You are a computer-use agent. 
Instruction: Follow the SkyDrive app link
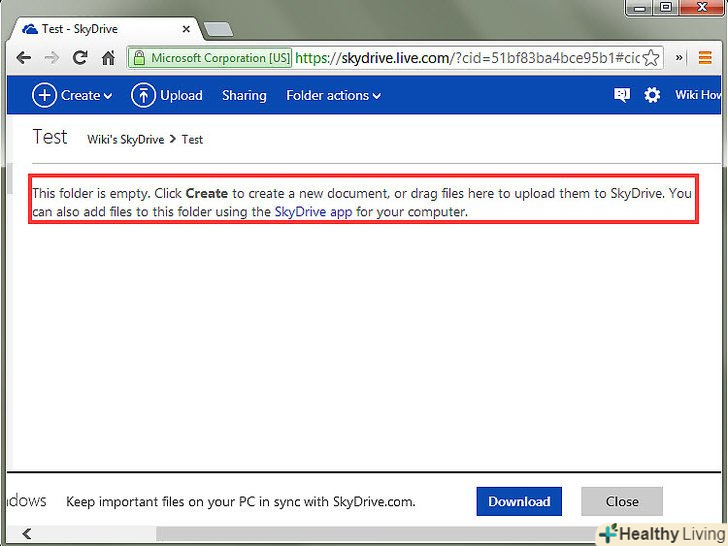313,212
